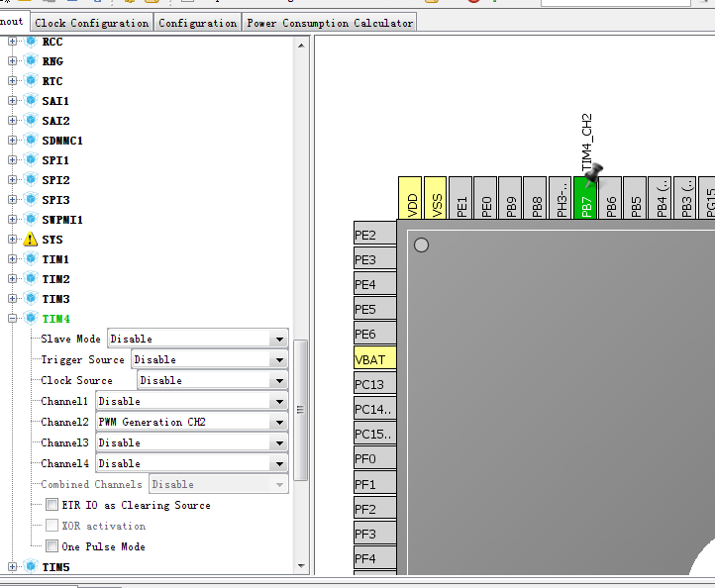Click the SDMMC1 peripheral cube icon
This screenshot has width=715, height=588.
[x=31, y=140]
